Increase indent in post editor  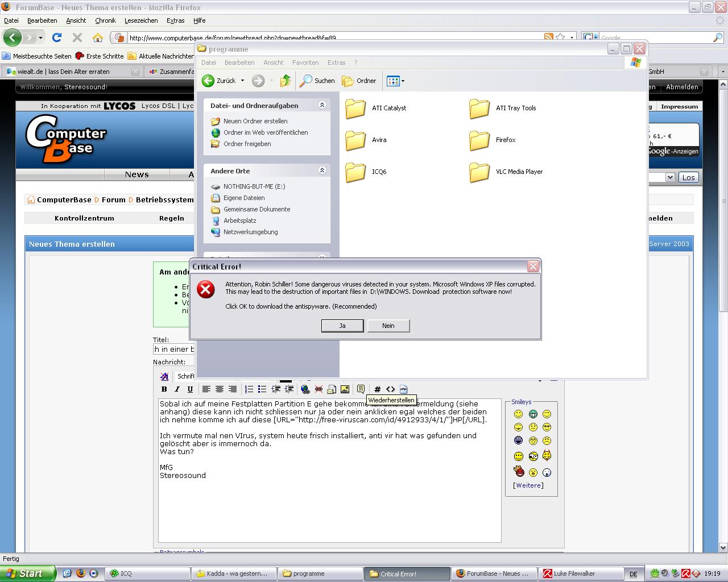289,389
